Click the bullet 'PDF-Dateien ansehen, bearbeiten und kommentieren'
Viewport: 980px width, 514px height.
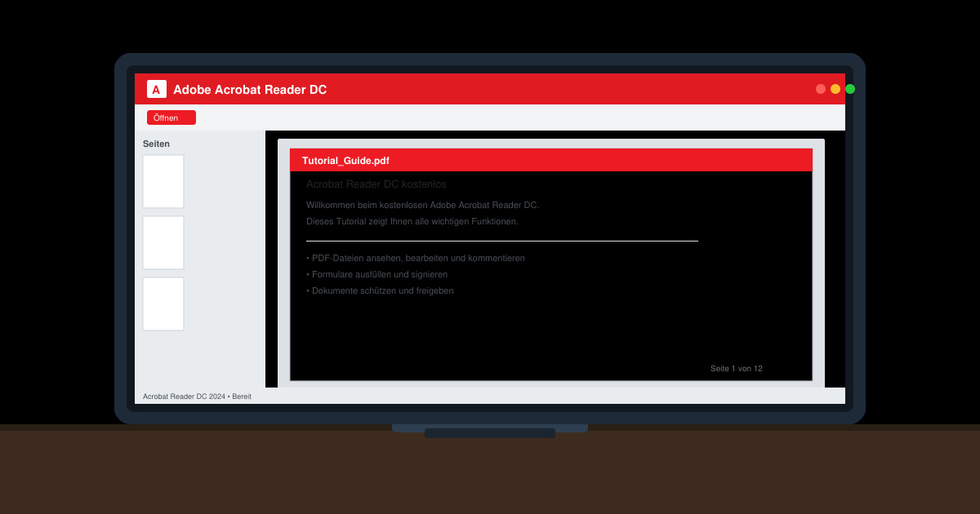coord(416,258)
